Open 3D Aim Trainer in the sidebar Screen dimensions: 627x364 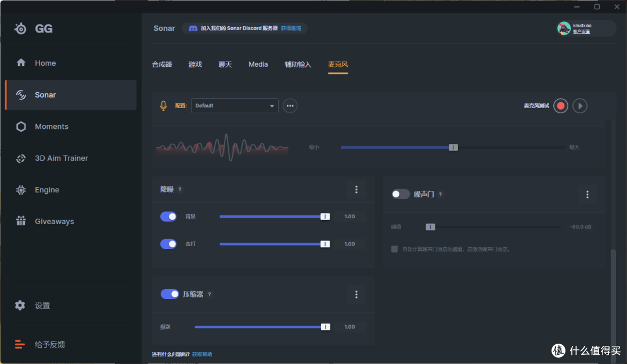coord(71,158)
